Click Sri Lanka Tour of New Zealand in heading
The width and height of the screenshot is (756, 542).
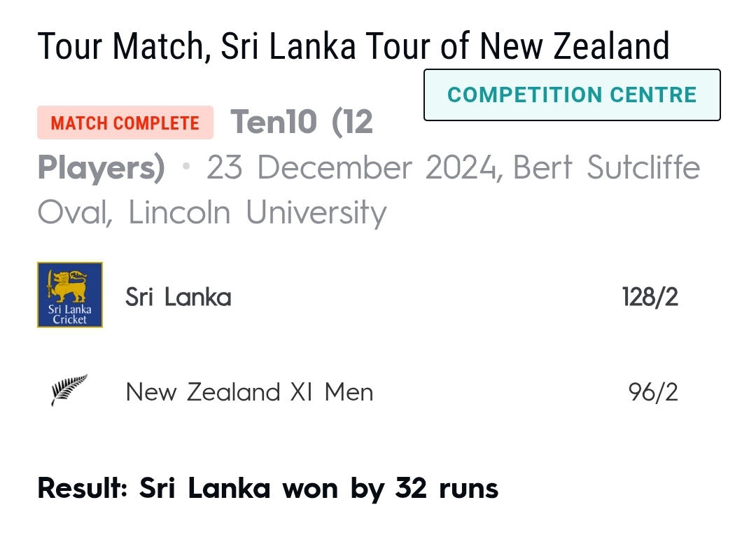[x=445, y=46]
